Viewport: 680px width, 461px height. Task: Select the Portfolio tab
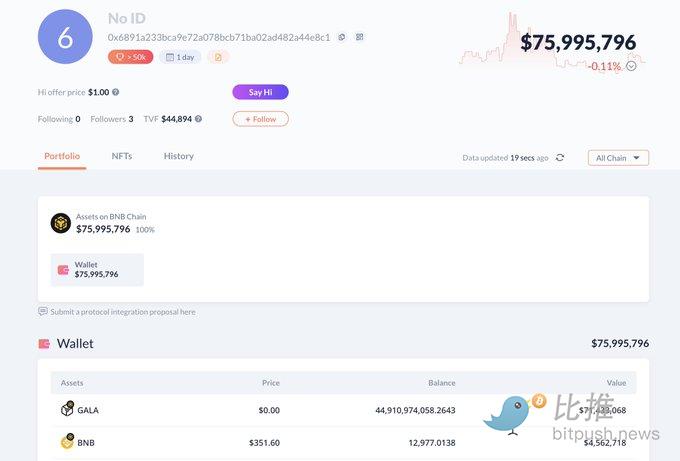(x=62, y=156)
